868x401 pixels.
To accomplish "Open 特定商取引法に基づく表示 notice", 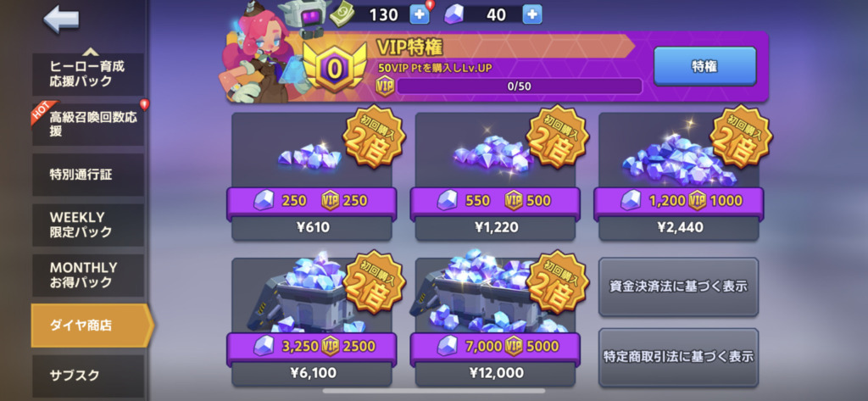I will 678,357.
